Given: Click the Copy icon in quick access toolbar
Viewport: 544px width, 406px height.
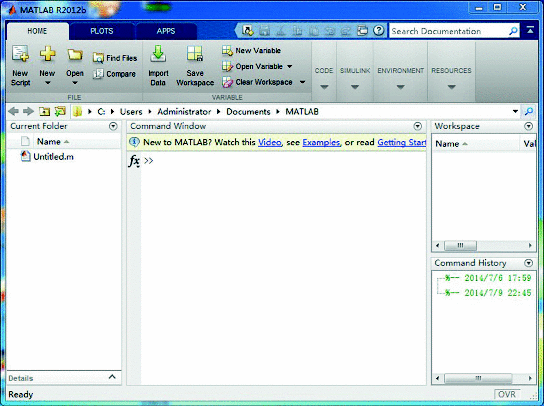Looking at the screenshot, I should [297, 31].
